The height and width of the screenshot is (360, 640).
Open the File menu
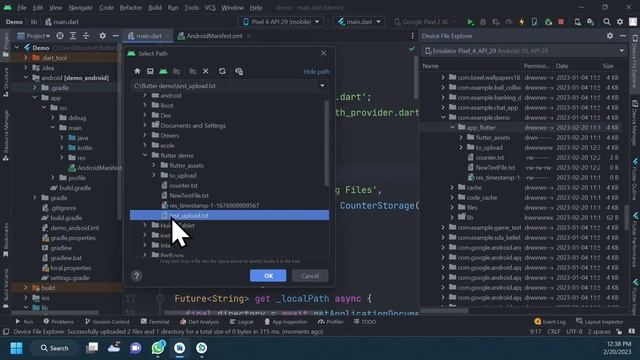(x=22, y=8)
